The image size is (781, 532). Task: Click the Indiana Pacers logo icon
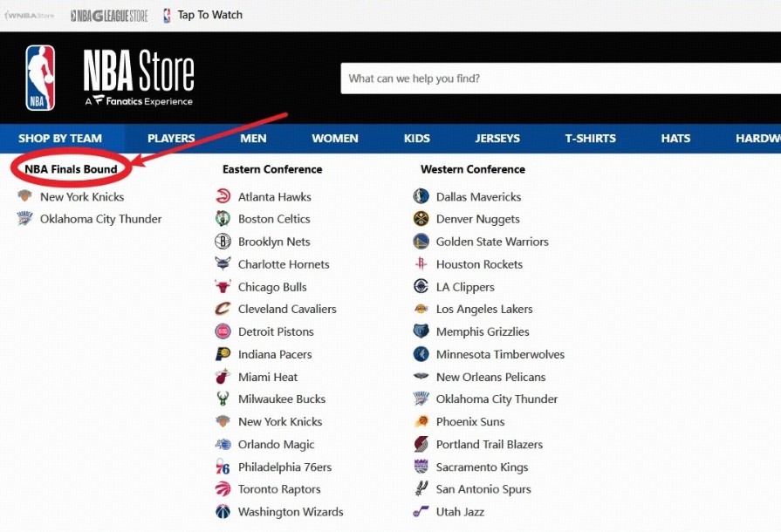pos(223,354)
